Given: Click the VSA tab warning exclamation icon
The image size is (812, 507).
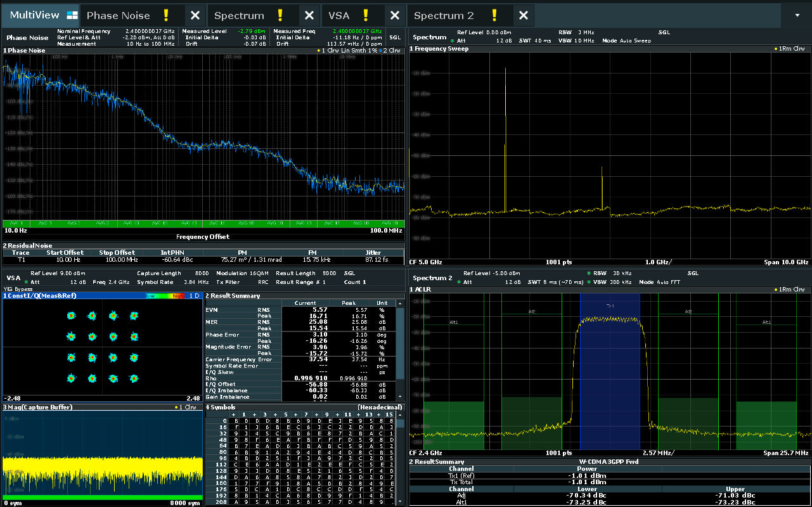Looking at the screenshot, I should pos(366,15).
